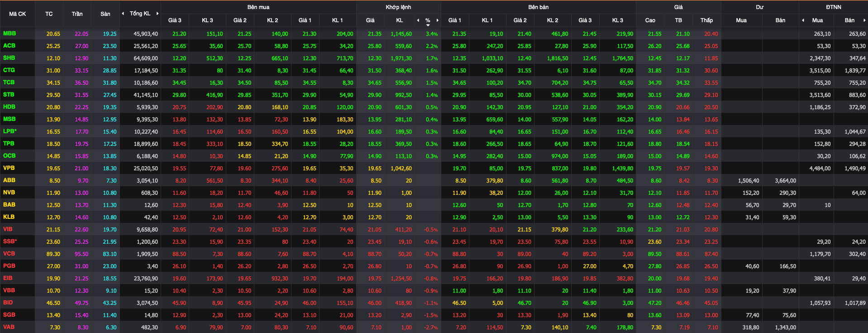Sort by the TC column header

tap(49, 14)
